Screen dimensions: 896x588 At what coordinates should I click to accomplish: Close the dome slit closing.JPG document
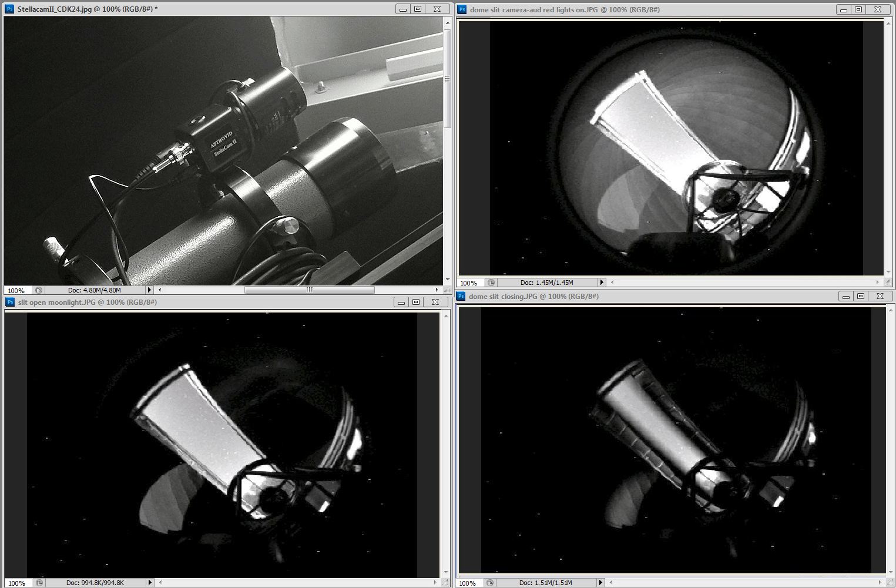click(880, 297)
